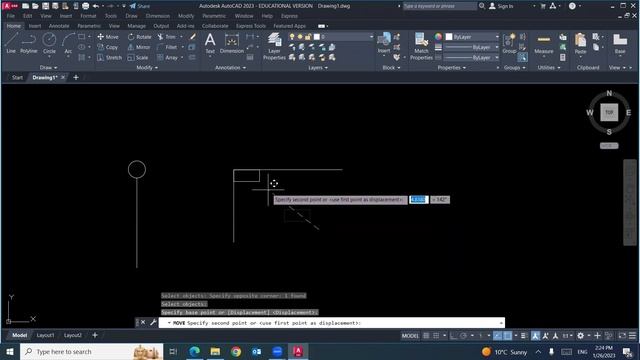Select the Arc tool
Screen dimensions: 640x360
tap(68, 43)
